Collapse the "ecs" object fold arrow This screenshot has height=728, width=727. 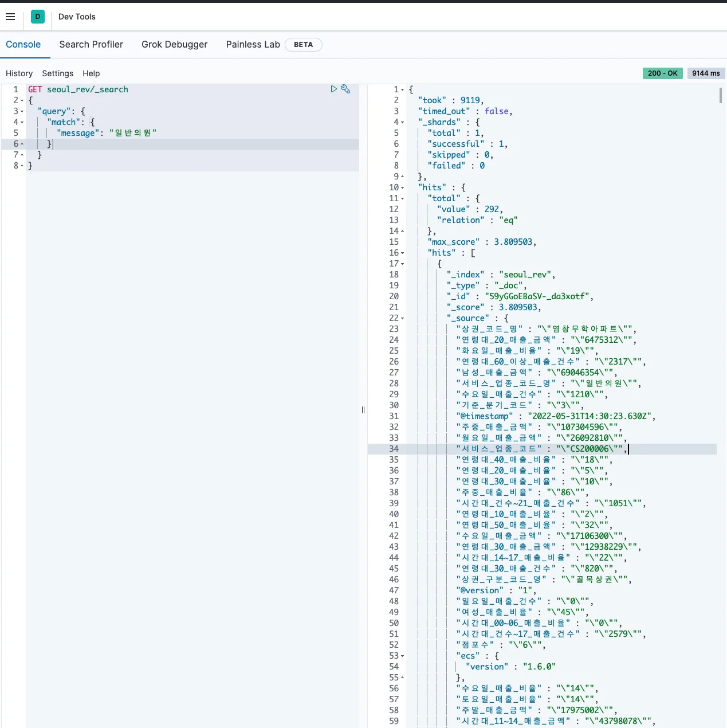click(x=402, y=656)
